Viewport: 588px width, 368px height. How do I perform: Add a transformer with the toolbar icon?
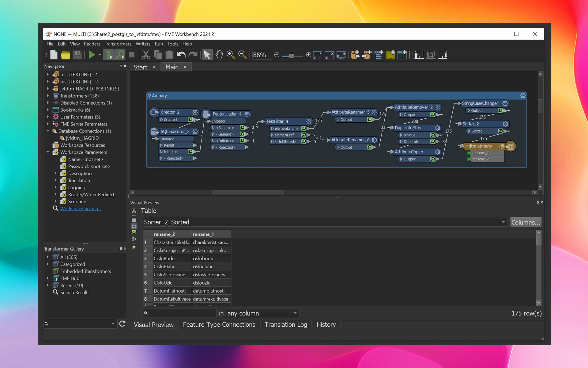379,55
